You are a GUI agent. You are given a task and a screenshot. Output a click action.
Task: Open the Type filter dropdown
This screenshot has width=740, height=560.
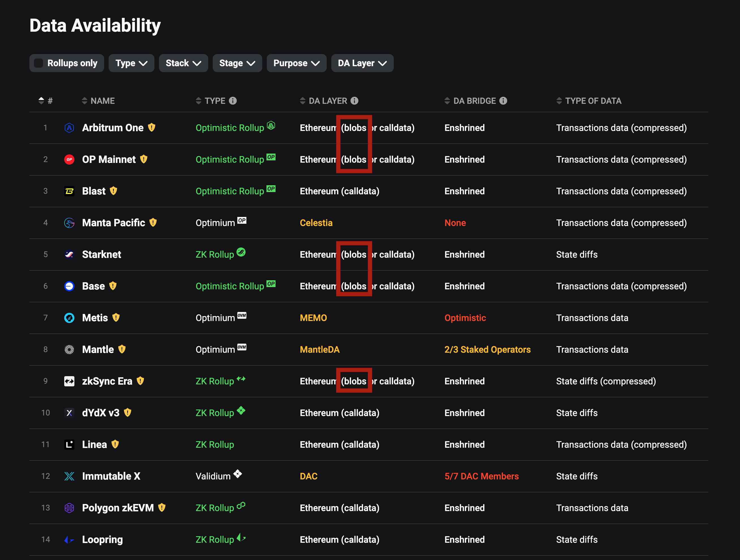(x=131, y=63)
